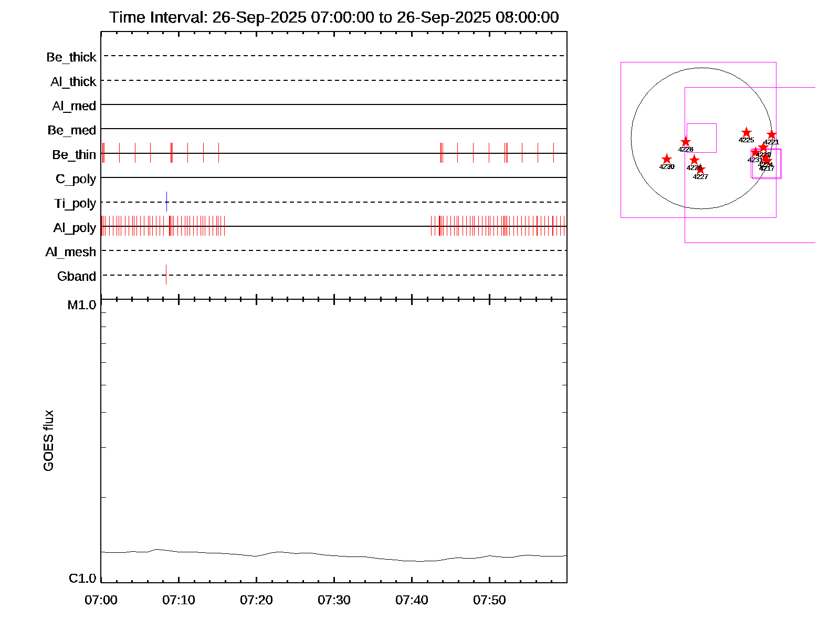Click the Al_mesh filter label
This screenshot has height=630, width=840.
(x=71, y=252)
